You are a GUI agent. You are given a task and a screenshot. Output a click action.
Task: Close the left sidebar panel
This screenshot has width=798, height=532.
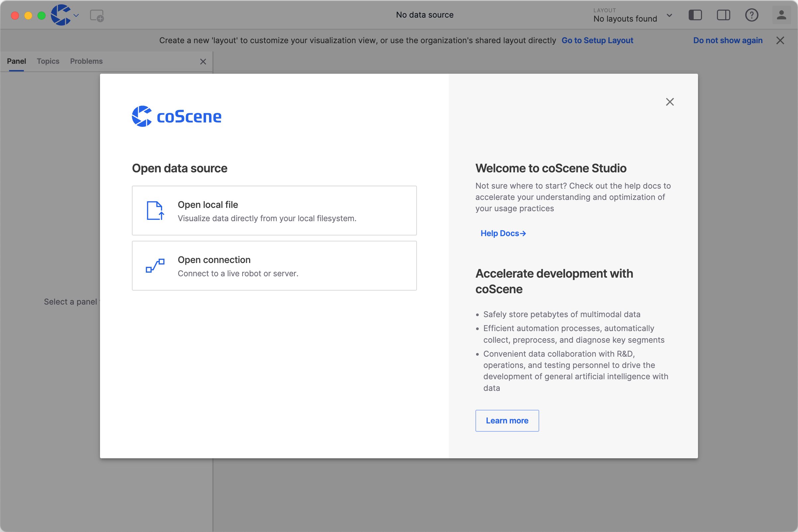[203, 61]
